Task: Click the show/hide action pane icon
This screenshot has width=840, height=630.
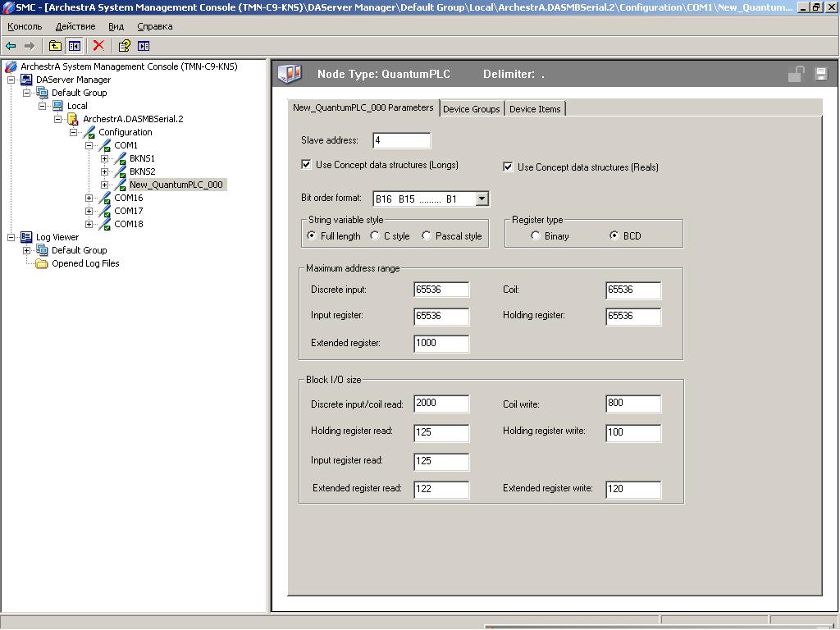Action: tap(144, 46)
